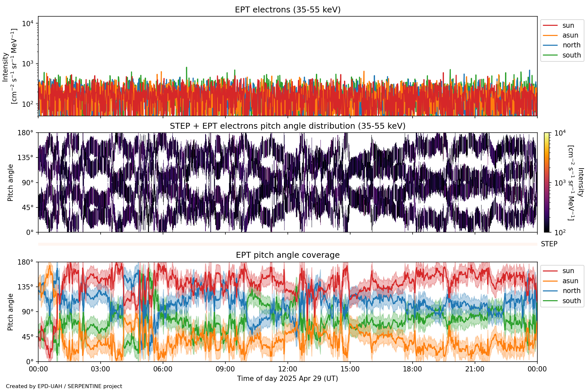Click the 12:00 tick label on time axis
588x392 pixels.
[287, 369]
